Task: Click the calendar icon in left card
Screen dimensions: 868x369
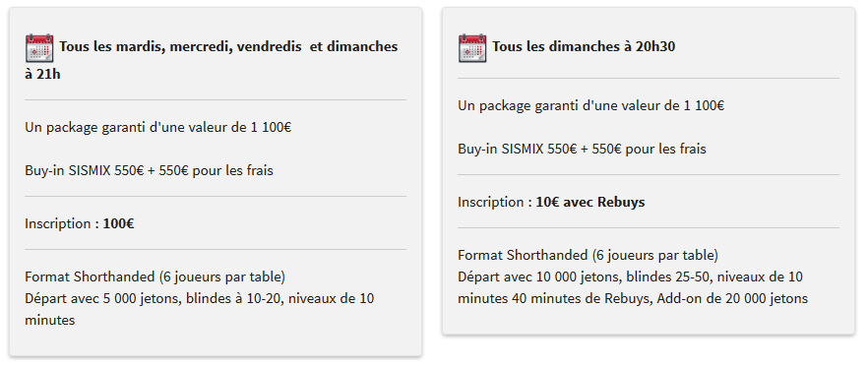Action: point(39,48)
